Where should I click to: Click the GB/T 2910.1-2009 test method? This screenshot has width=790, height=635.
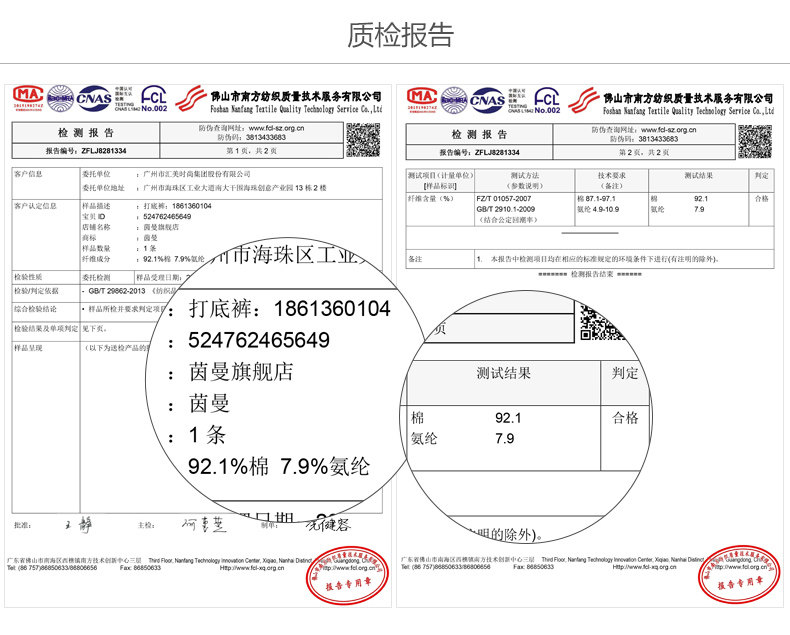(506, 209)
